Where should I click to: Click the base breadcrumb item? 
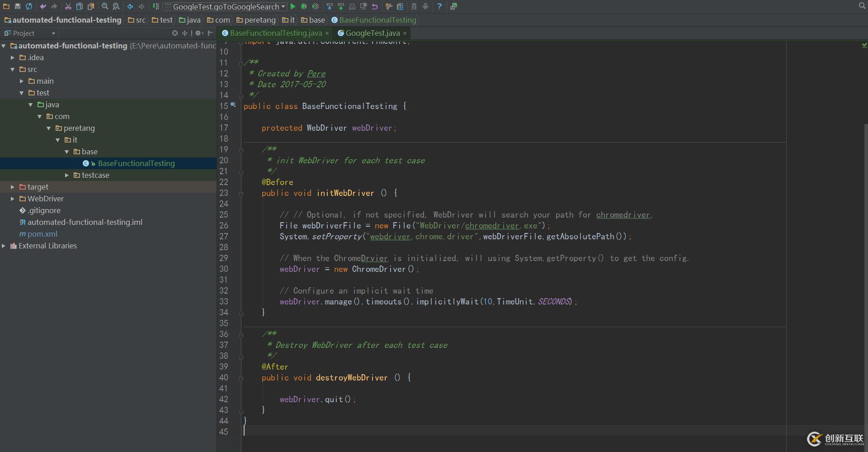point(313,20)
